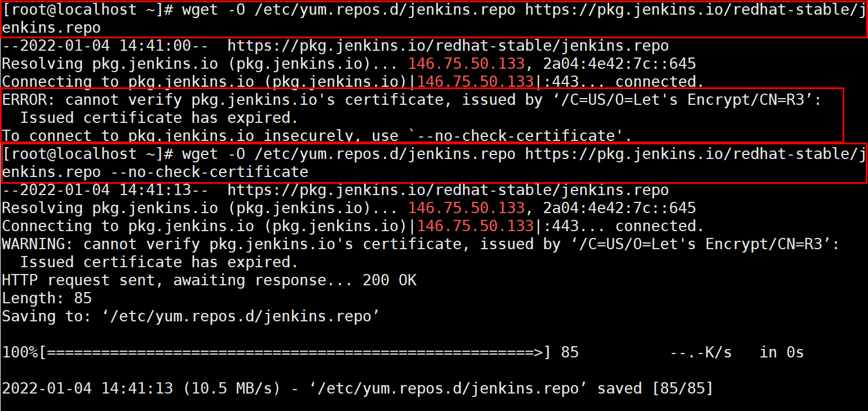
Task: Click the final 'saved [85/85]' line
Action: click(358, 388)
